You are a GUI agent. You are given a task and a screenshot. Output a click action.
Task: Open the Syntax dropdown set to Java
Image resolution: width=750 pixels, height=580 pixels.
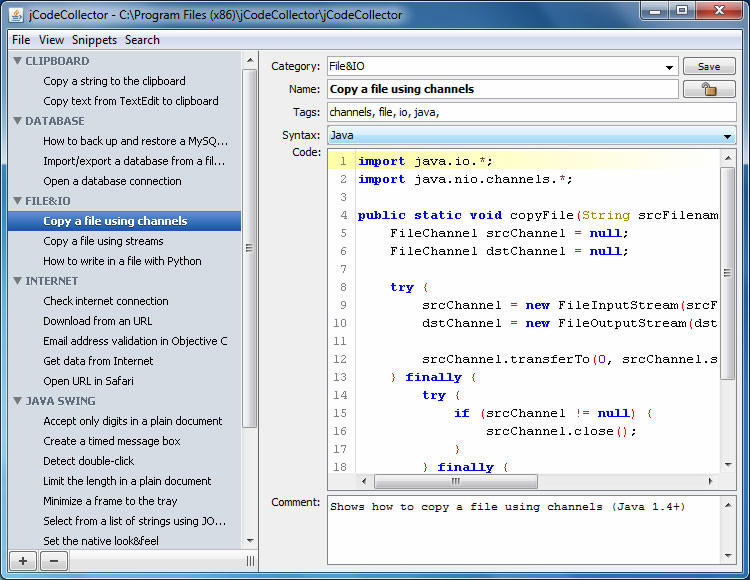tap(531, 135)
